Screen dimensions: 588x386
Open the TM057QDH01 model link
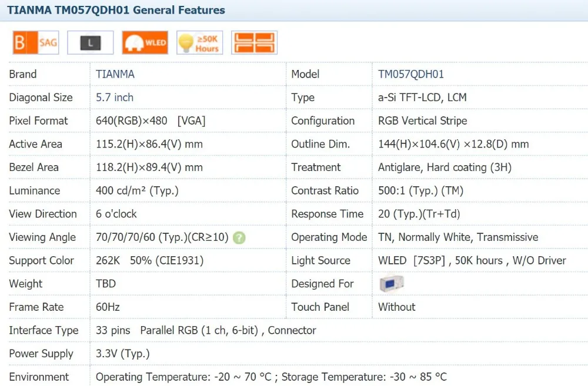point(411,74)
